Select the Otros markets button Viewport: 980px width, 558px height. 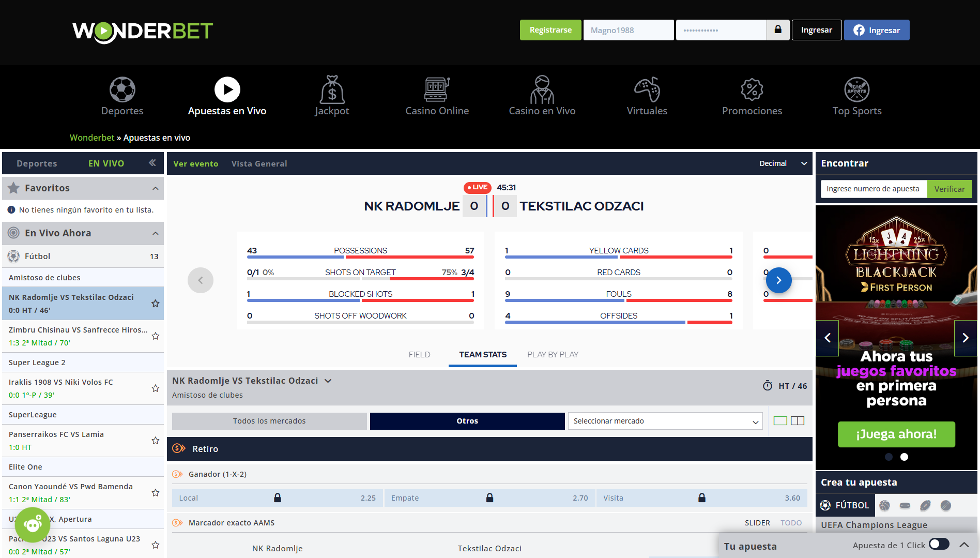click(467, 421)
